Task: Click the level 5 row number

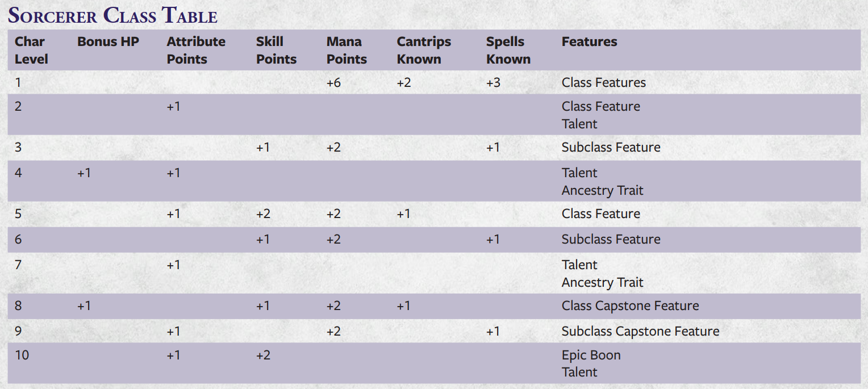Action: [x=18, y=214]
